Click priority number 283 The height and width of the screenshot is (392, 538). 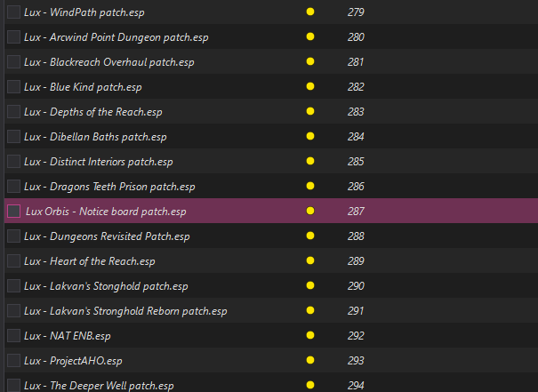356,112
